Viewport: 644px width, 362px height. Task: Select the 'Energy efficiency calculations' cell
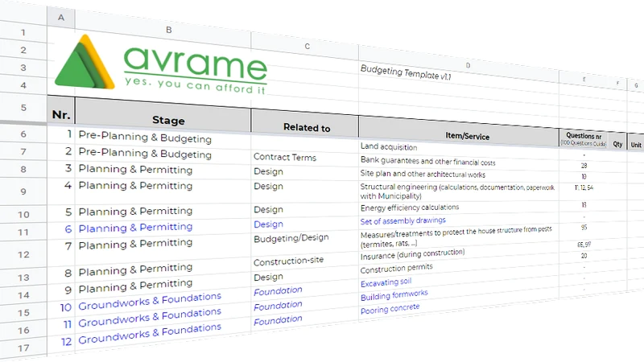click(409, 208)
